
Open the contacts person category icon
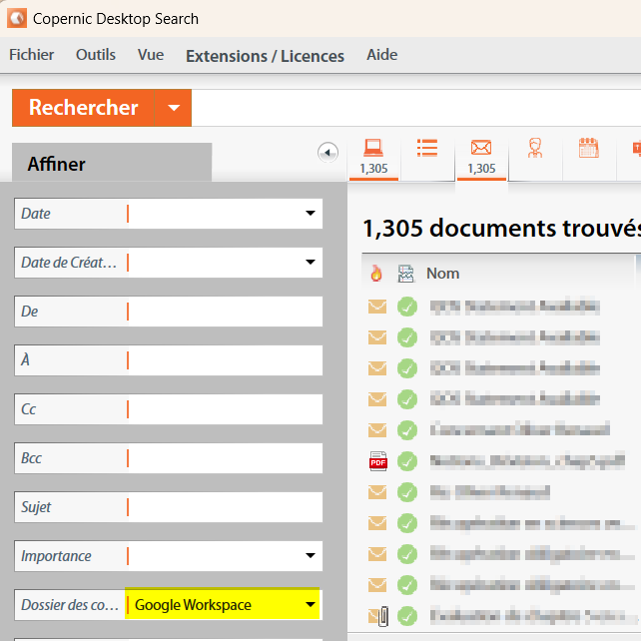(x=535, y=149)
